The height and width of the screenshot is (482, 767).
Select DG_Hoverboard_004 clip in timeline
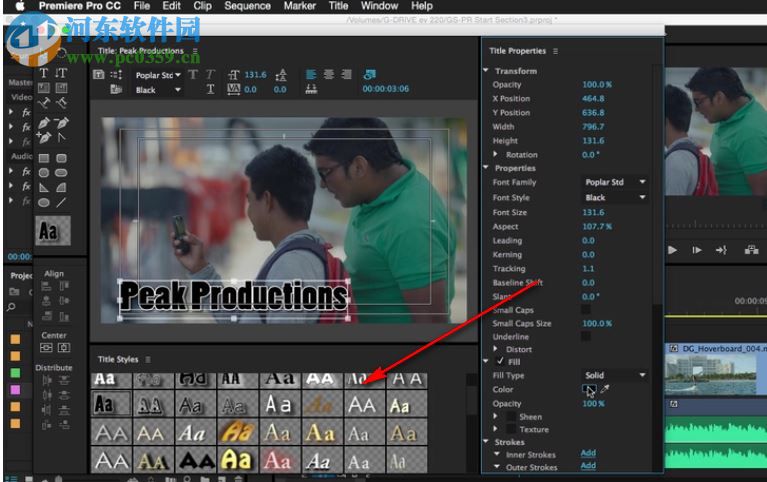tap(716, 369)
